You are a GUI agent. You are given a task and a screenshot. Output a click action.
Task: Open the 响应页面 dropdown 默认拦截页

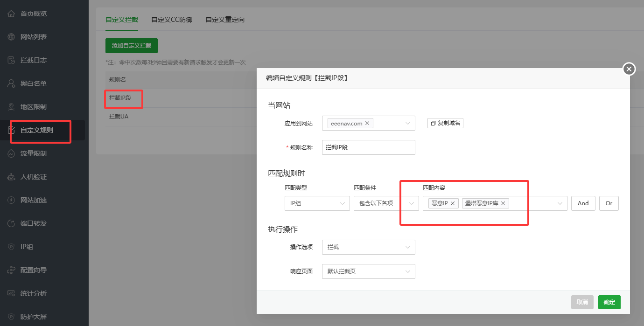tap(368, 271)
